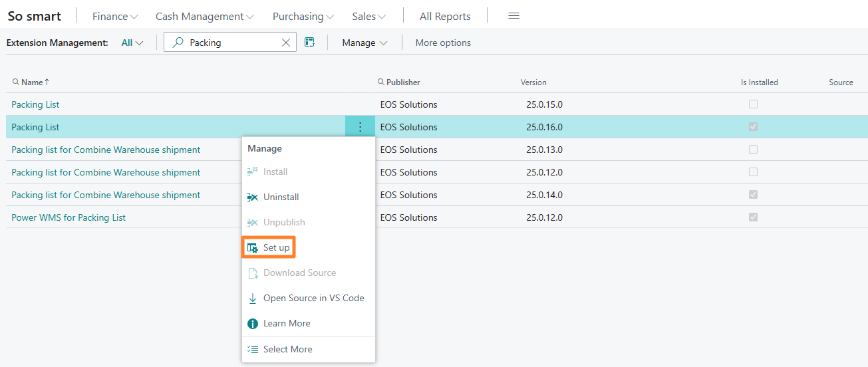This screenshot has height=367, width=868.
Task: Click the Publisher column search icon
Action: click(x=381, y=82)
